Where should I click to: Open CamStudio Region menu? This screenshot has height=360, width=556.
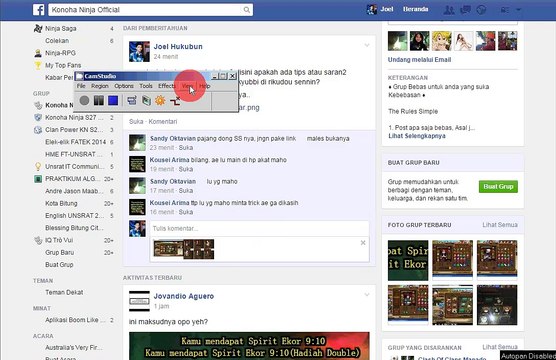tap(100, 86)
